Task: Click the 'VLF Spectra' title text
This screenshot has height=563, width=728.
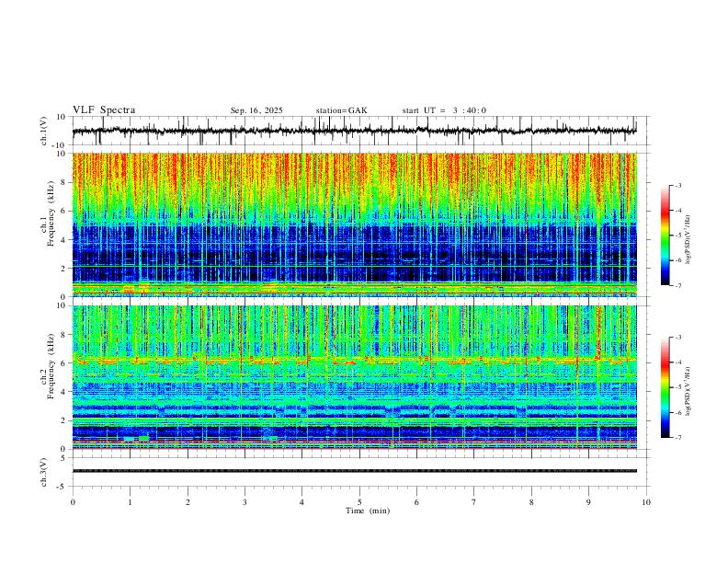Action: coord(104,110)
